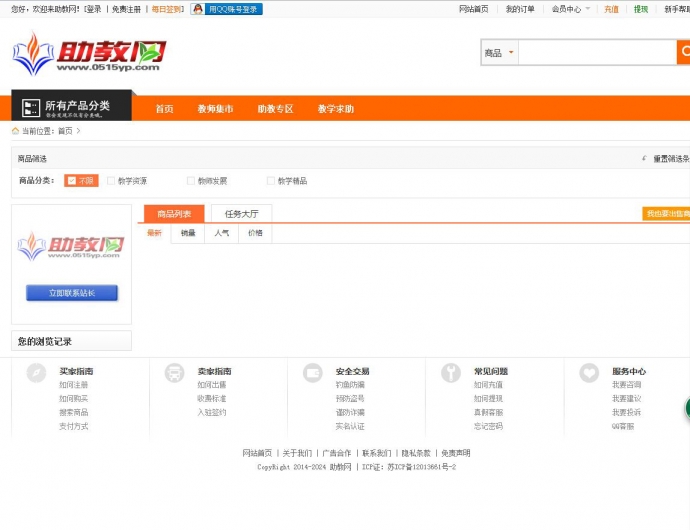The image size is (690, 530).
Task: Click 联系我们 footer link
Action: pyautogui.click(x=376, y=453)
